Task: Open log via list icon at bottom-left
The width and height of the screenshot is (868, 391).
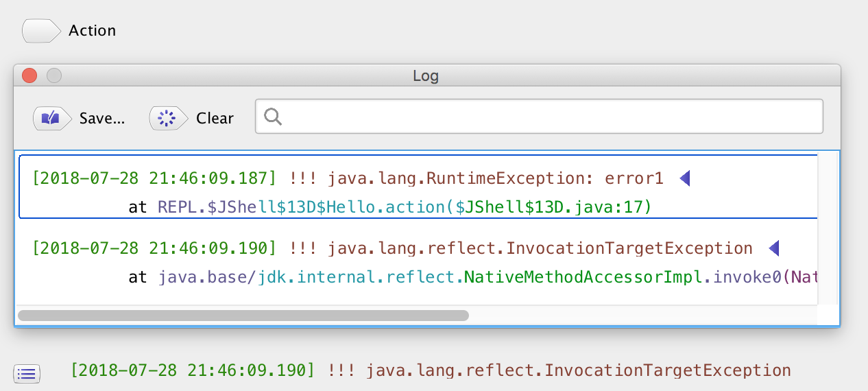Action: tap(27, 373)
